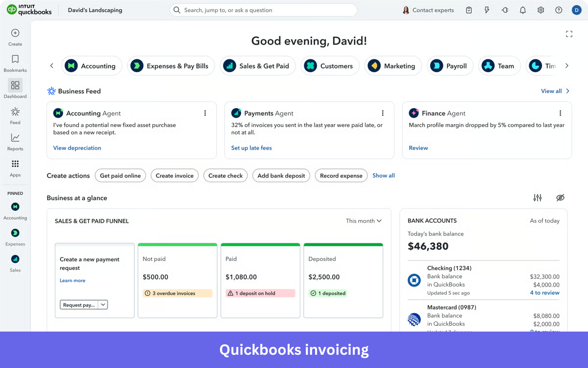Click Add bank deposit button
This screenshot has width=588, height=368.
(281, 176)
